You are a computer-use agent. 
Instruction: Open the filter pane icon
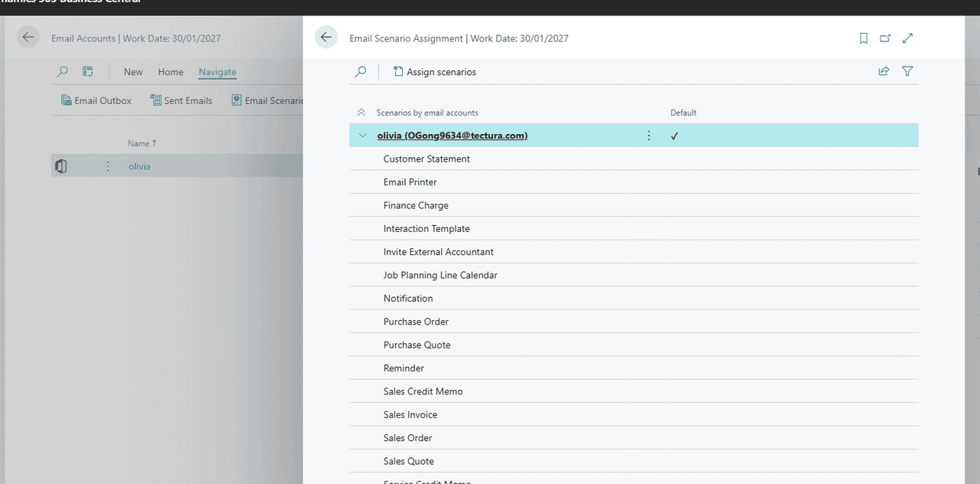coord(906,70)
